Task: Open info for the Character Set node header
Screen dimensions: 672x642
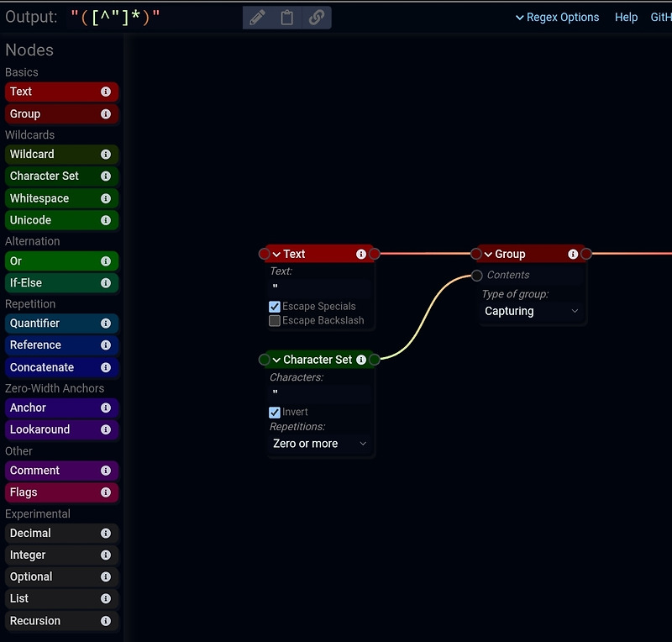Action: click(361, 359)
